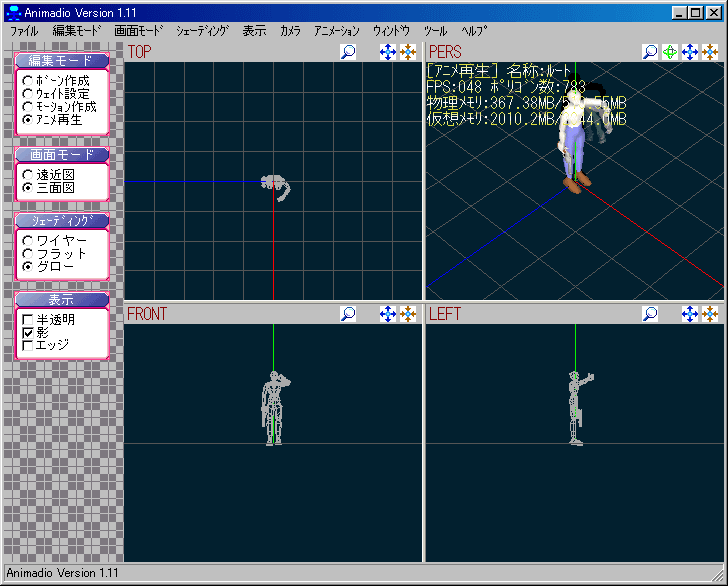Screen dimensions: 728x586
Task: Click the TOP viewport label
Action: (x=140, y=52)
